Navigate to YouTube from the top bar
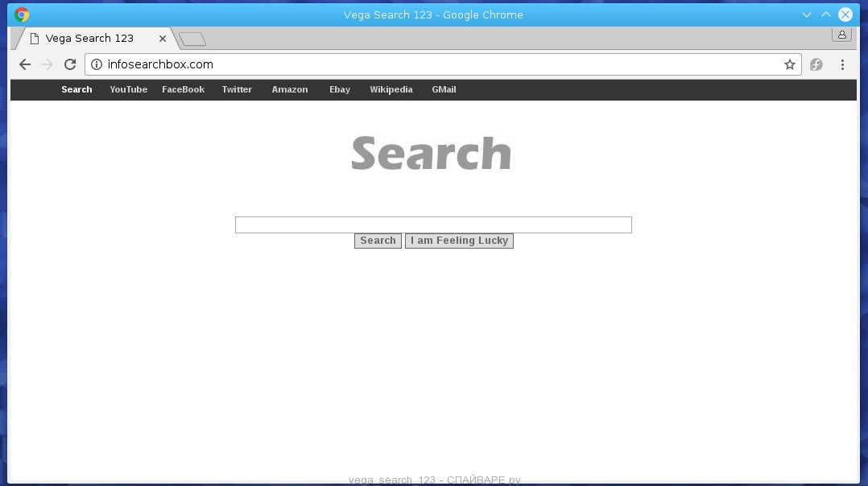This screenshot has height=486, width=868. 128,89
